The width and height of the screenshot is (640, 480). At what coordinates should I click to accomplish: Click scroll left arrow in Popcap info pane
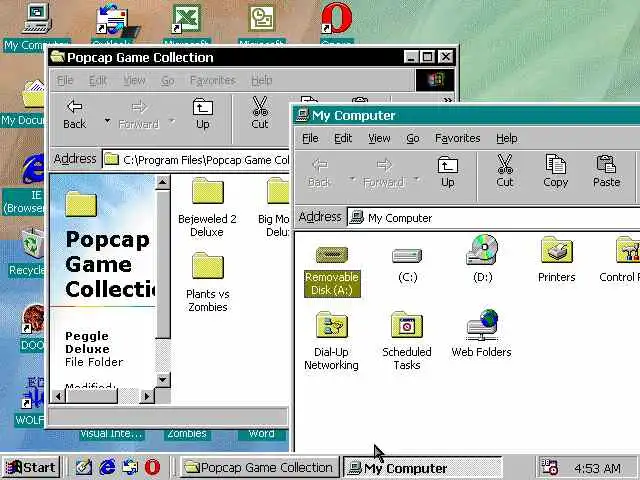[59, 396]
